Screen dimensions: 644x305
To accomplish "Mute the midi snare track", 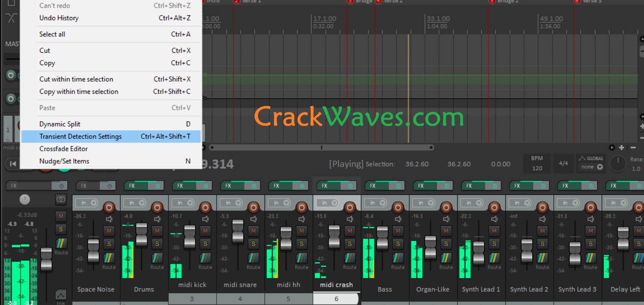I will (254, 231).
